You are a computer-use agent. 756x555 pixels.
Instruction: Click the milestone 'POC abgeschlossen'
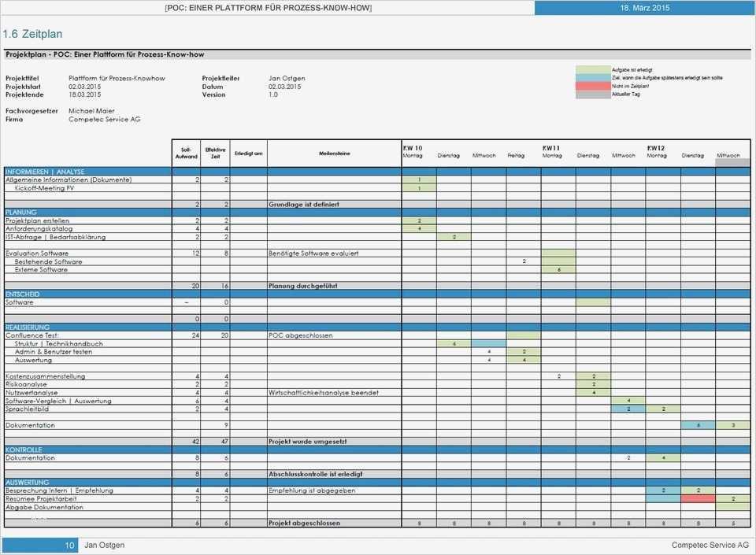pos(300,335)
